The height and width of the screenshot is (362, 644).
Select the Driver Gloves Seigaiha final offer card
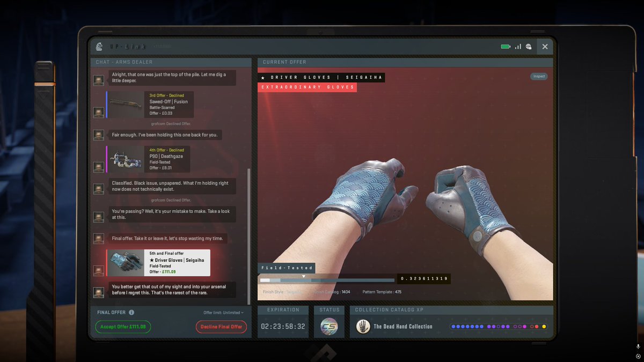158,263
